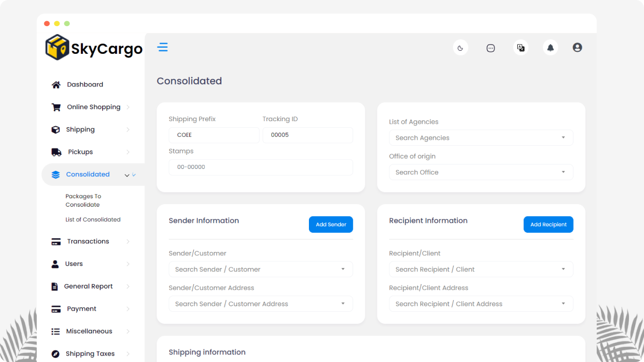Click the Add Sender button
Viewport: 644px width, 362px height.
(331, 225)
